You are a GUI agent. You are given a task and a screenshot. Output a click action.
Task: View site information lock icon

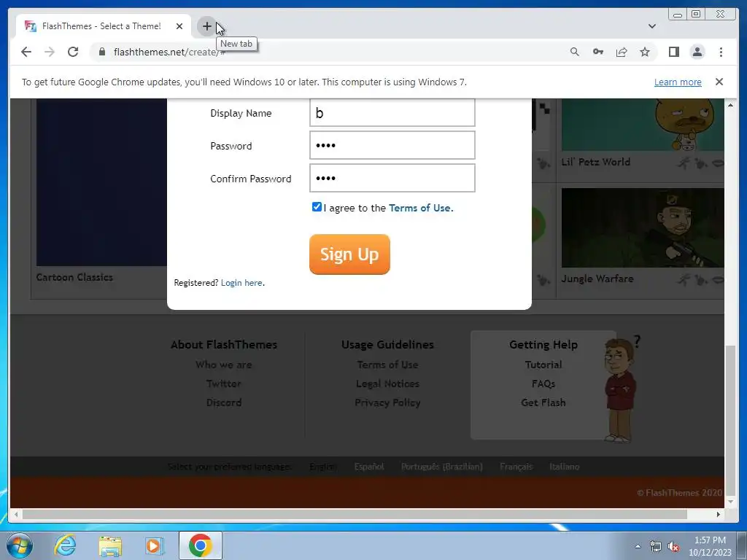[x=101, y=52]
